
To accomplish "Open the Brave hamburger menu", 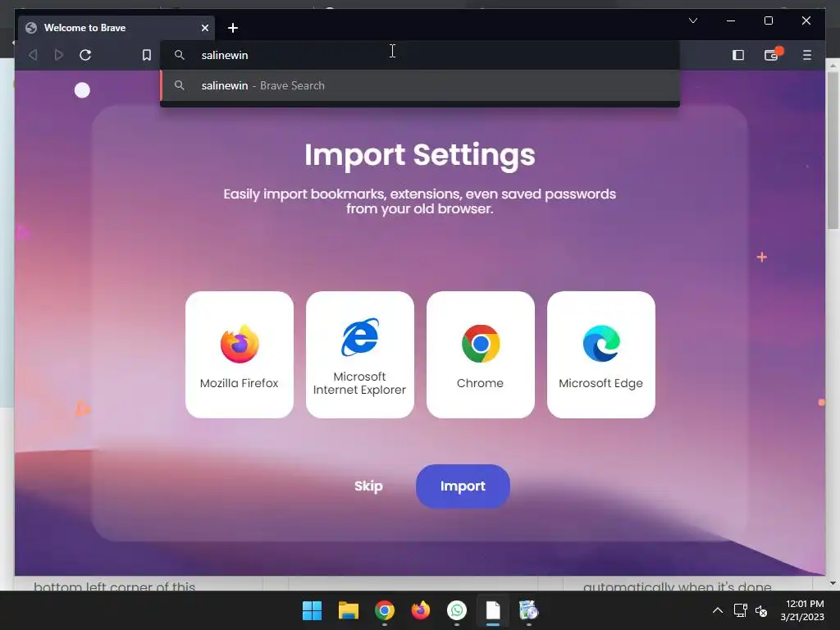I will coord(807,55).
